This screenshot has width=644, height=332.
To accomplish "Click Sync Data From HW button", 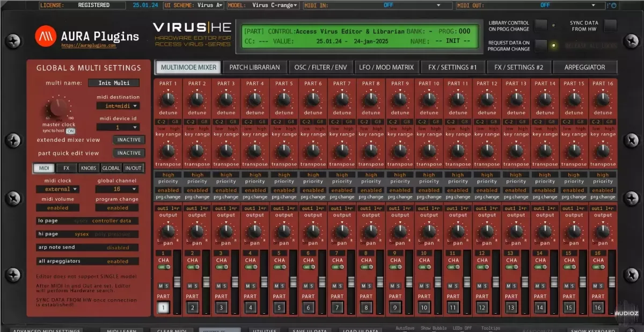I will 610,25.
